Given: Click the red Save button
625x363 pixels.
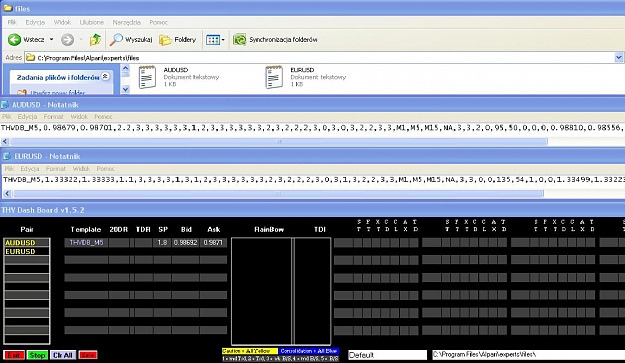Looking at the screenshot, I should 88,355.
